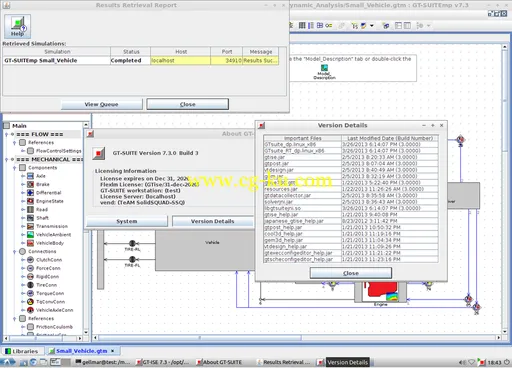Click the ClutchConn connection icon

30,260
